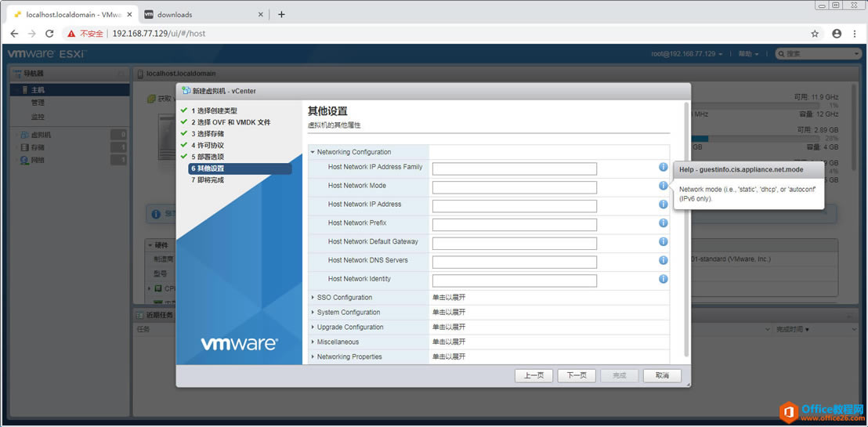Expand the Networking Properties section

313,356
